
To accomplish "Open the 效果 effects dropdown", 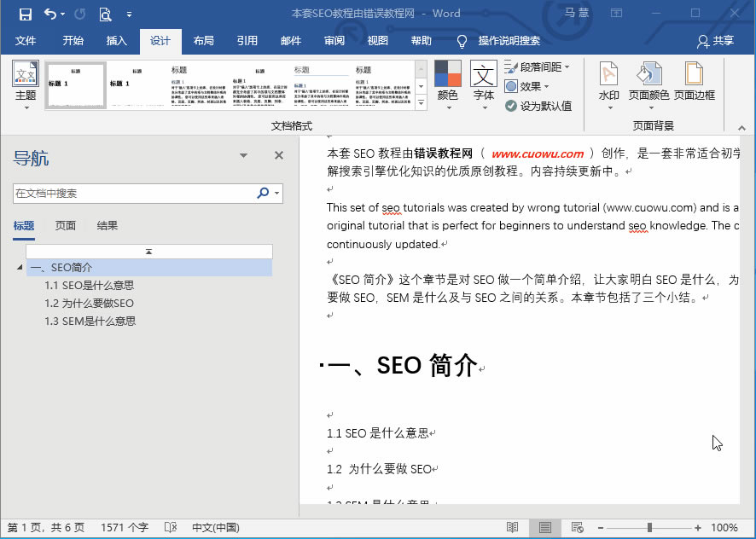I will click(x=526, y=86).
